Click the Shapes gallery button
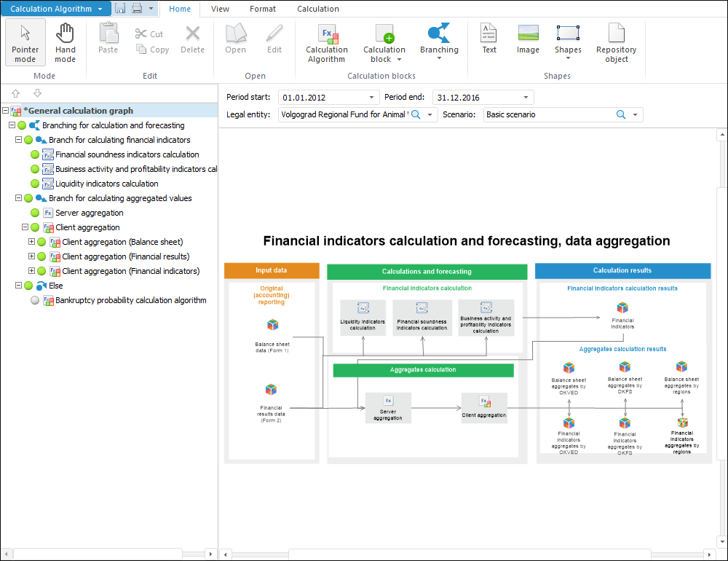 [x=568, y=42]
